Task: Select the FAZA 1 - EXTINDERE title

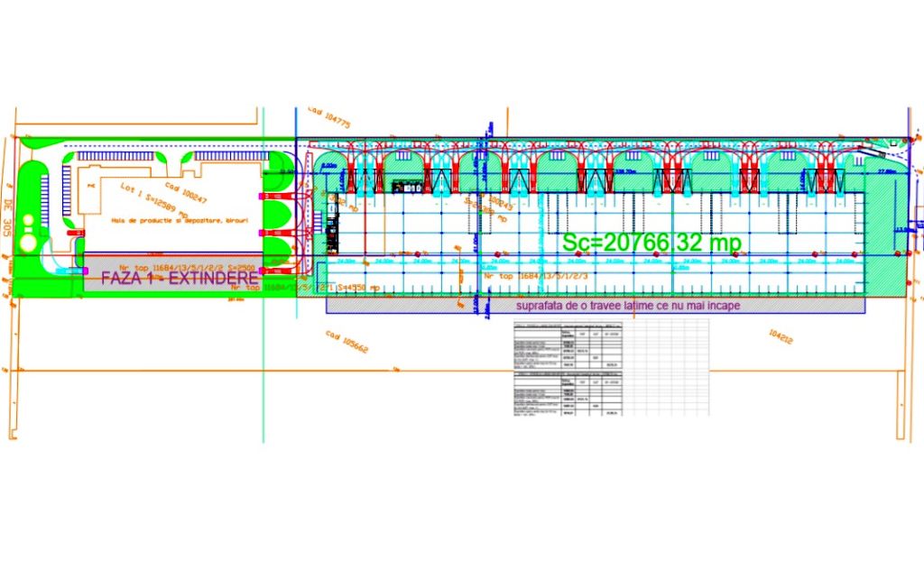Action: coord(178,279)
